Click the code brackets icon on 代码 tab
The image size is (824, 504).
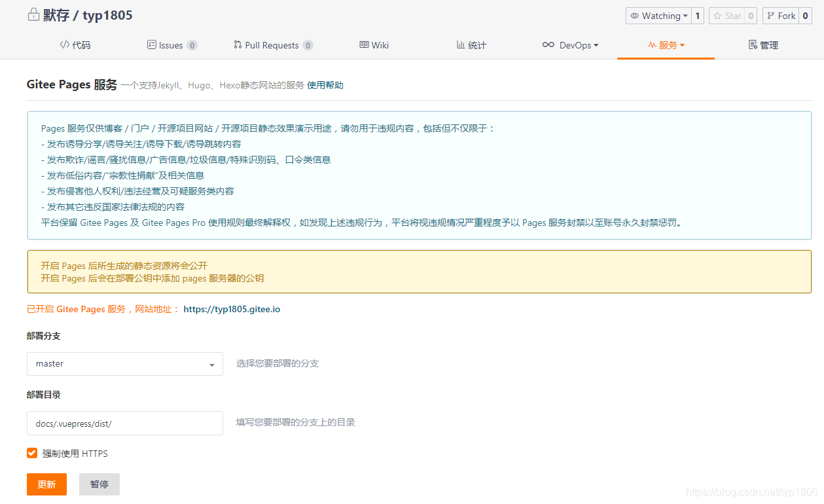click(64, 45)
